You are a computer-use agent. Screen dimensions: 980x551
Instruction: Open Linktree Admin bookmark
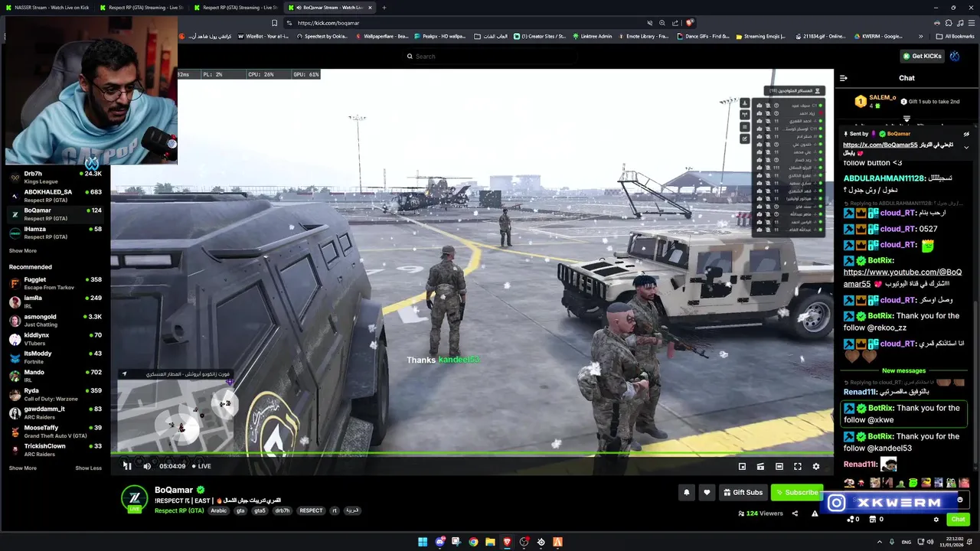click(x=591, y=36)
